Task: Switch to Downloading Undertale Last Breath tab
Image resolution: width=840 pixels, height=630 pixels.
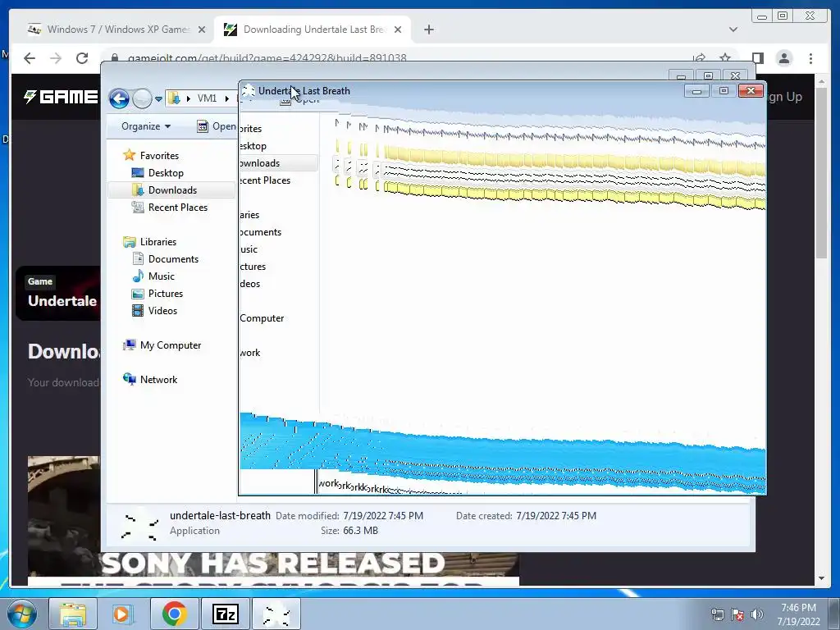Action: click(x=313, y=30)
